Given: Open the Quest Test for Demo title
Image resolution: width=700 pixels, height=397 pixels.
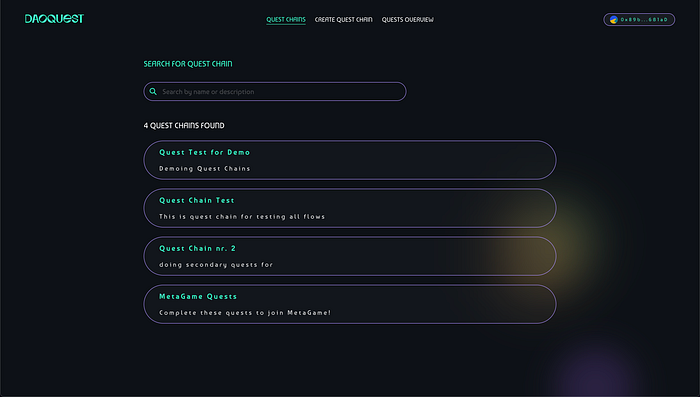Looking at the screenshot, I should coord(204,152).
